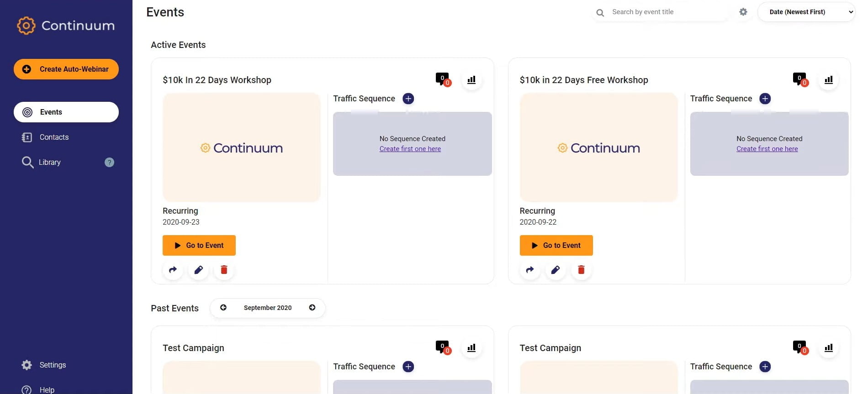Viewport: 868px width, 394px height.
Task: Click the Library help question mark icon
Action: click(109, 162)
